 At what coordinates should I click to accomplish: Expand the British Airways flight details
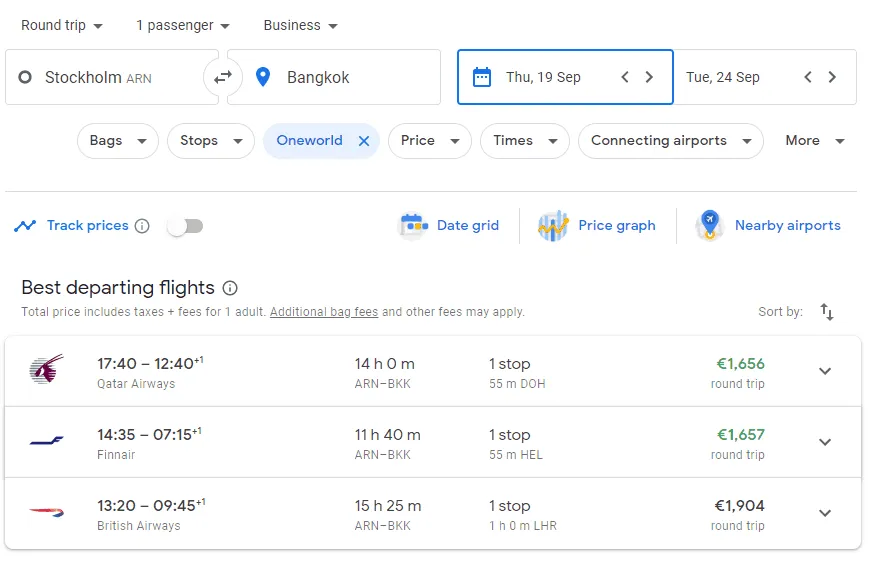pyautogui.click(x=825, y=513)
